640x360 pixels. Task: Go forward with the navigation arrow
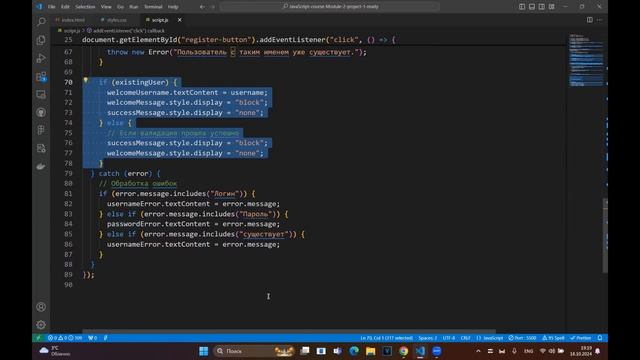pyautogui.click(x=213, y=7)
